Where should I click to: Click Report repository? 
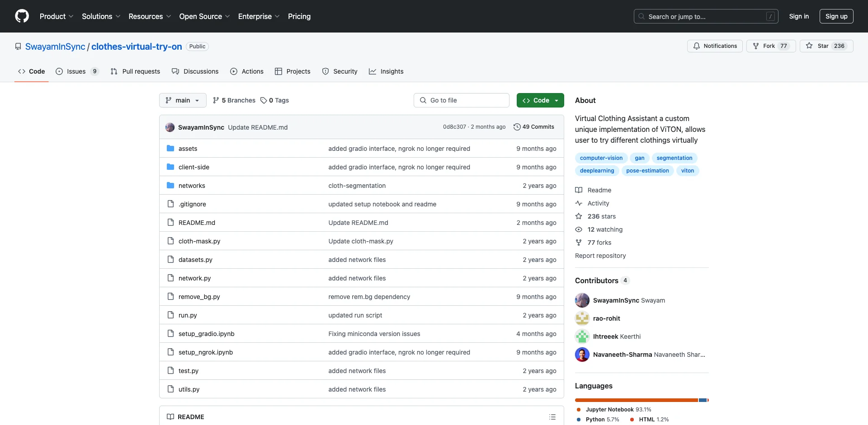600,256
